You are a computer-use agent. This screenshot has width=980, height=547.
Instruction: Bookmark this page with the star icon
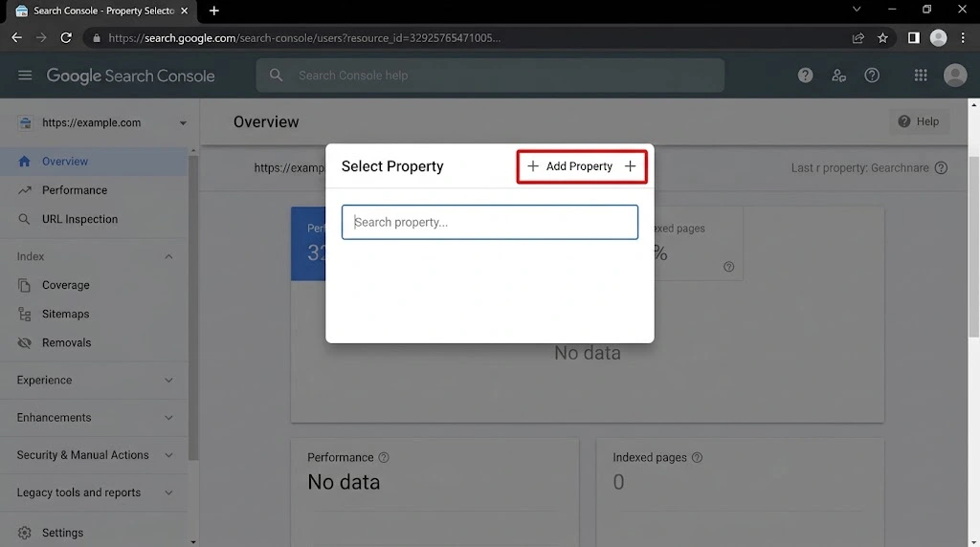pyautogui.click(x=882, y=38)
